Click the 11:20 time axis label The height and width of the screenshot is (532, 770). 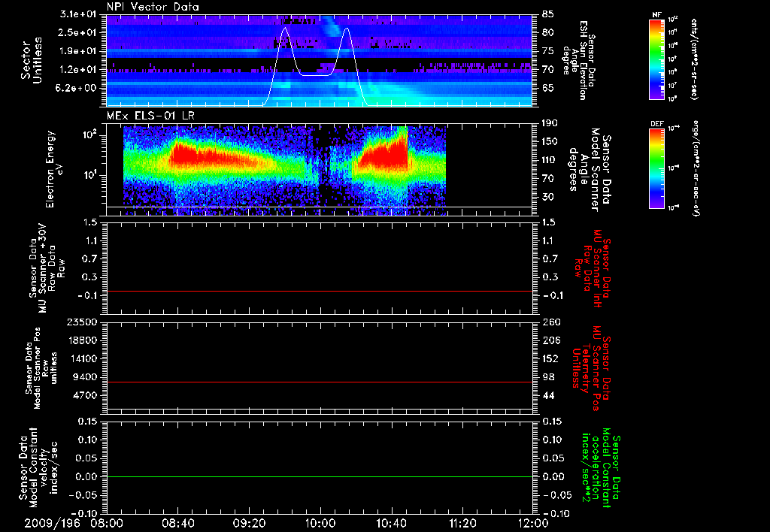462,523
